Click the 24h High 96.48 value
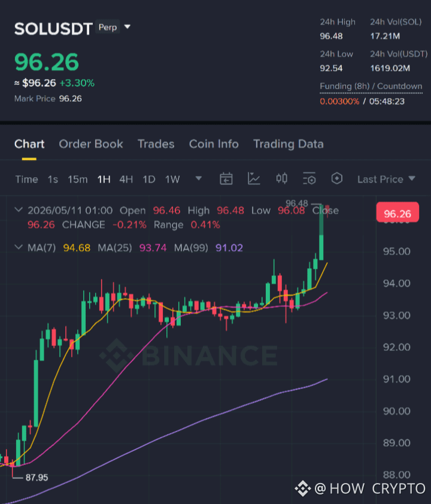 [331, 36]
